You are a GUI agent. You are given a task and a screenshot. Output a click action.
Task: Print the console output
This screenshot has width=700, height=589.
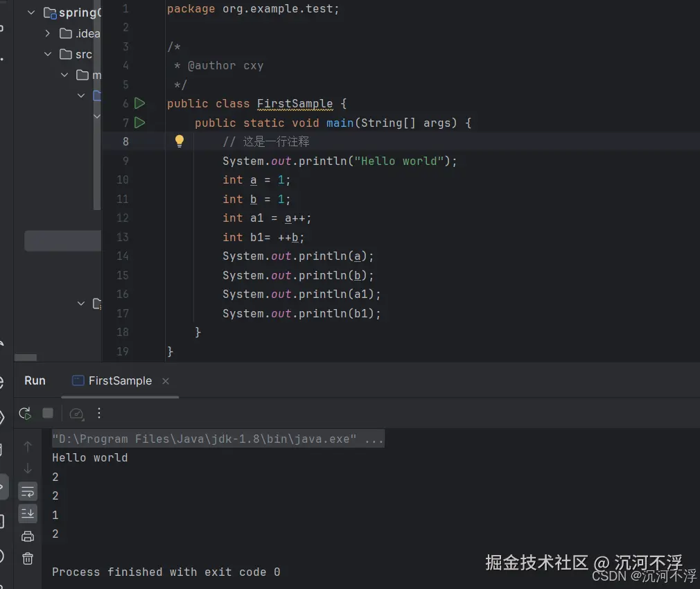pyautogui.click(x=28, y=536)
